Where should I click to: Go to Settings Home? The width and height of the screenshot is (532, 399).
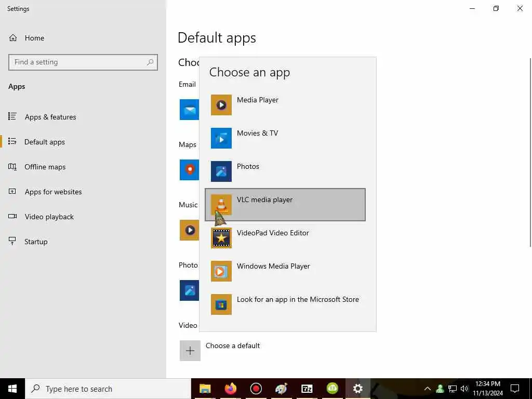83,38
